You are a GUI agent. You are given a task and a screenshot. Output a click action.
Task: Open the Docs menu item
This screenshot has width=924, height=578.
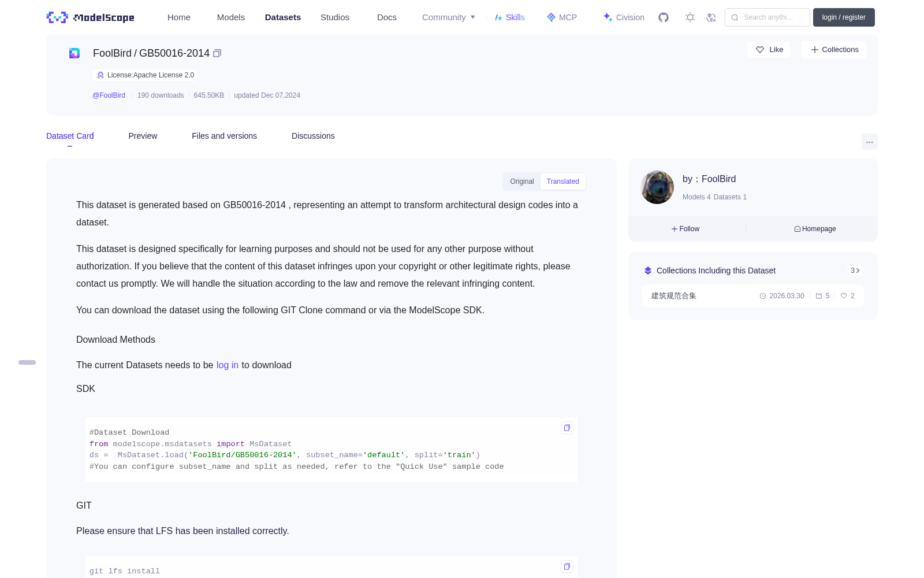click(x=387, y=17)
